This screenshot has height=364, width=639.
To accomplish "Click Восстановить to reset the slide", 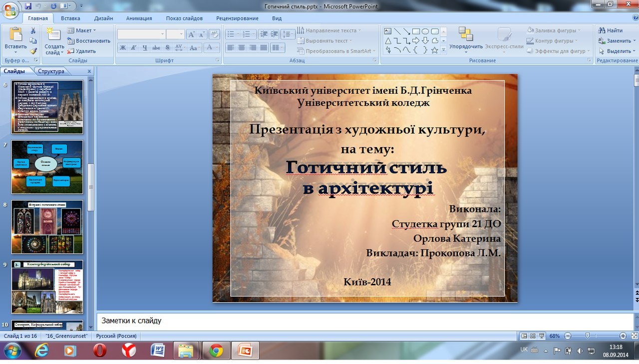I will click(89, 41).
